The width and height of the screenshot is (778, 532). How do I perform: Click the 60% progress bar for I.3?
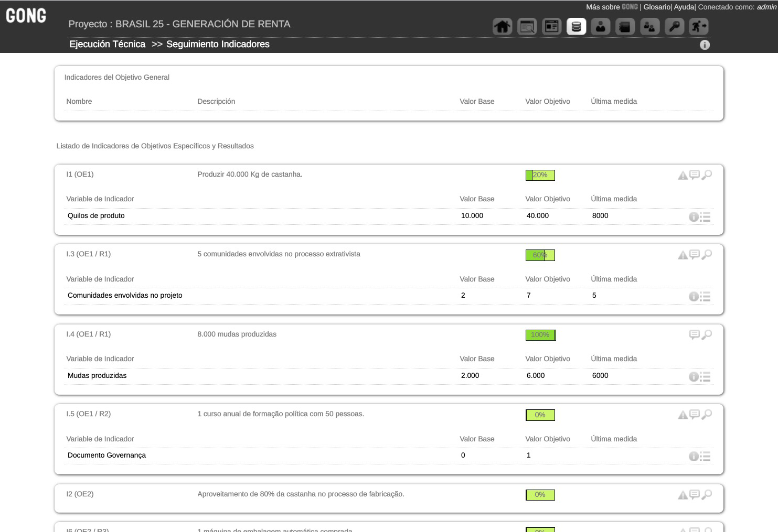[x=540, y=255]
